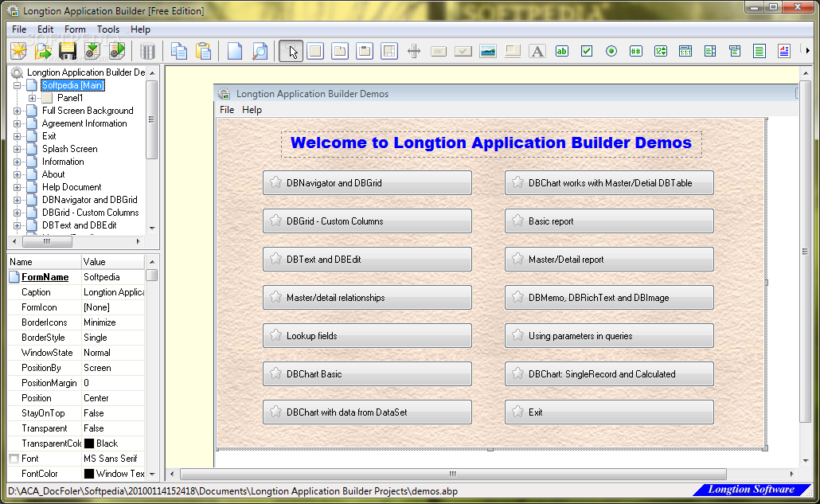Click the TransparentColor black swatch

[x=89, y=443]
